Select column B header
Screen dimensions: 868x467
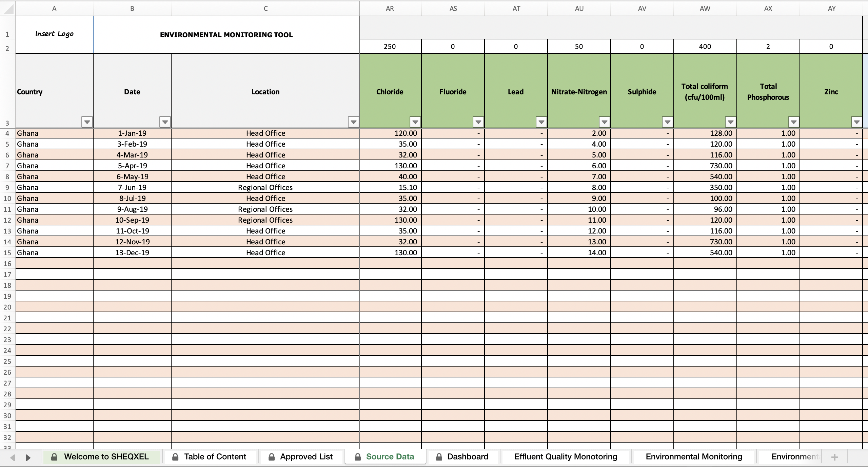tap(132, 9)
